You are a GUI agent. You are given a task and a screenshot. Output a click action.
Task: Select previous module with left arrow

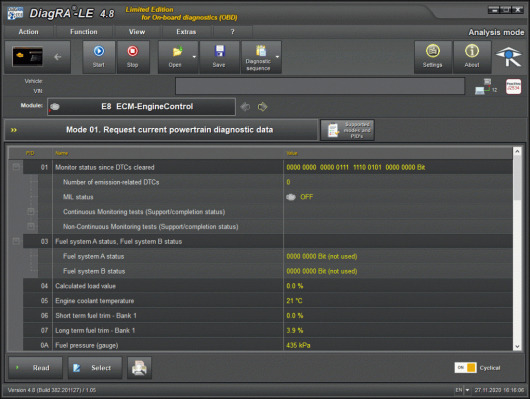pos(245,107)
